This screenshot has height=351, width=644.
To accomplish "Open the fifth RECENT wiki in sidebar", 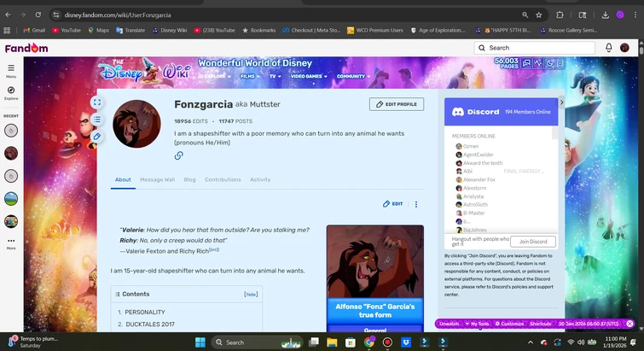I will point(11,221).
